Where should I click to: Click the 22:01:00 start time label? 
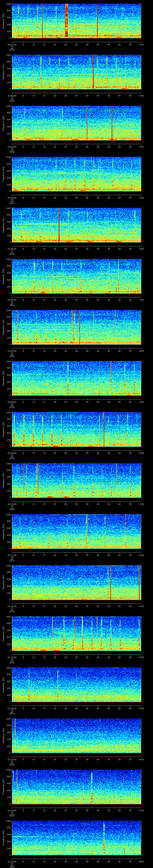click(x=12, y=44)
